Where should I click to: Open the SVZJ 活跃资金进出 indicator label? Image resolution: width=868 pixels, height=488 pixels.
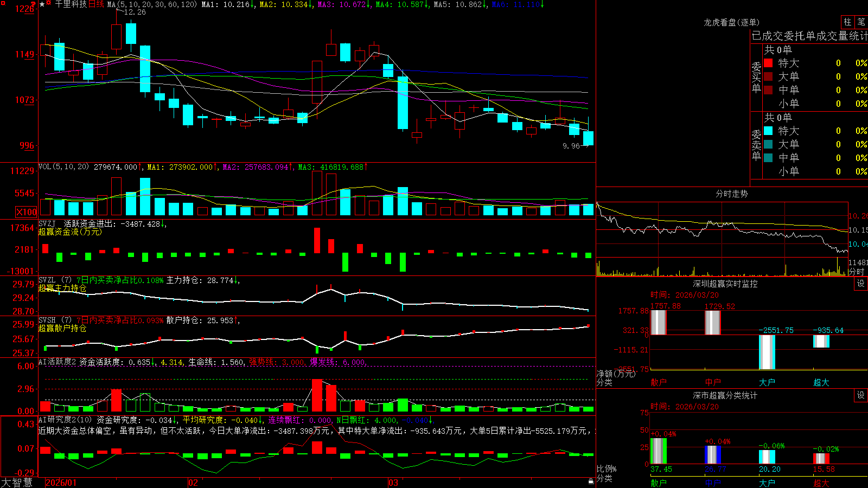pyautogui.click(x=101, y=224)
